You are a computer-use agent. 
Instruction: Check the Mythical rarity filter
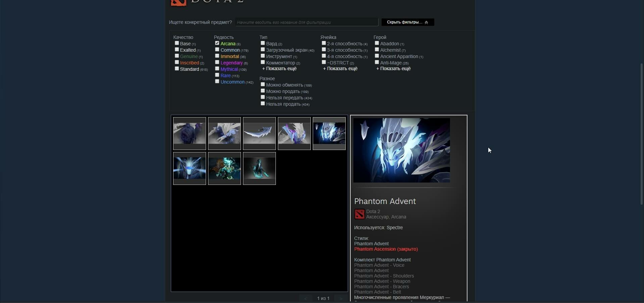(x=217, y=69)
